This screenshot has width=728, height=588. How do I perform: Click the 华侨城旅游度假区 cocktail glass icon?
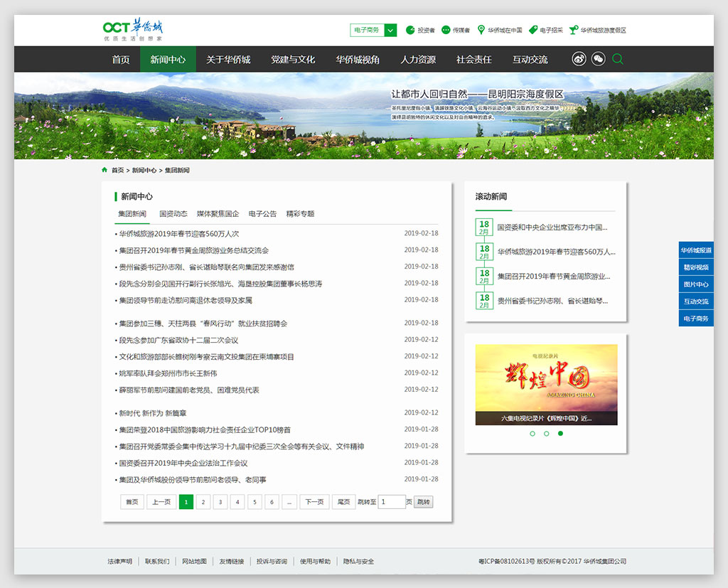[573, 30]
